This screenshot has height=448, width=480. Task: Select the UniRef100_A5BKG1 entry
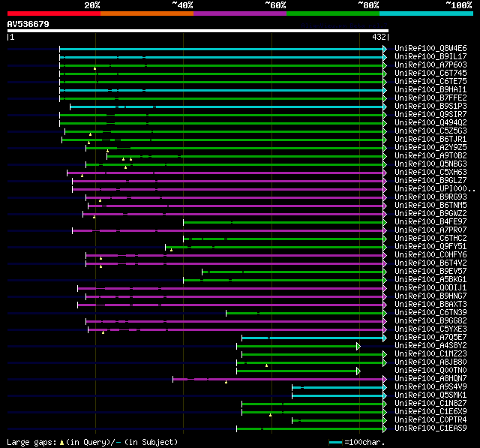430,280
